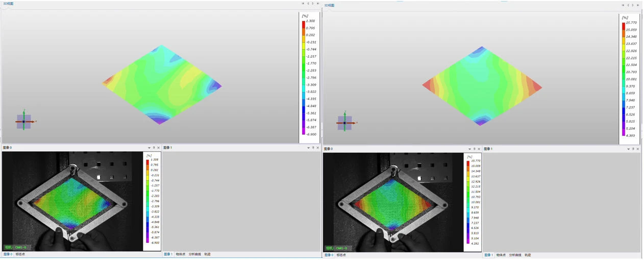The height and width of the screenshot is (260, 644).
Task: Close the right 图像 1 panel
Action: [638, 149]
